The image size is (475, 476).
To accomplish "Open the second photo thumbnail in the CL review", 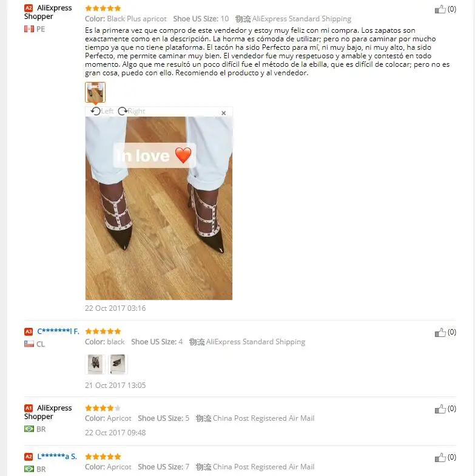I will coord(118,364).
